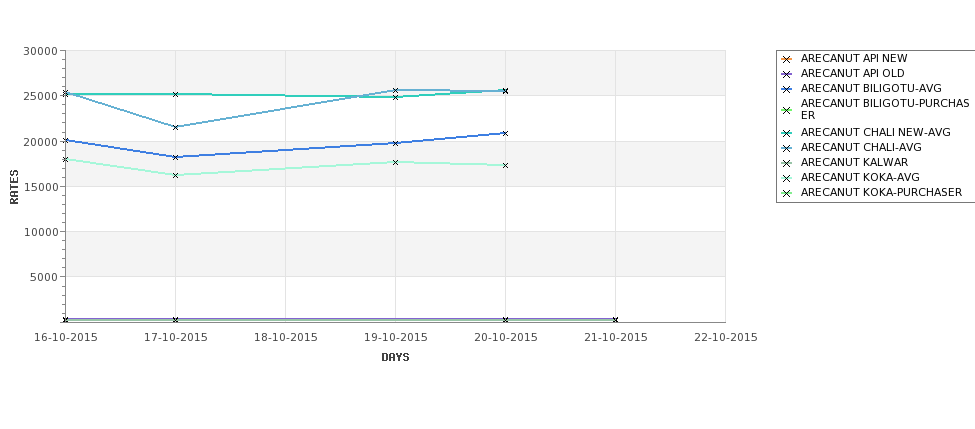The width and height of the screenshot is (975, 429).
Task: Click the 19-10-2015 point on the KOKA-AVG line
Action: (395, 162)
